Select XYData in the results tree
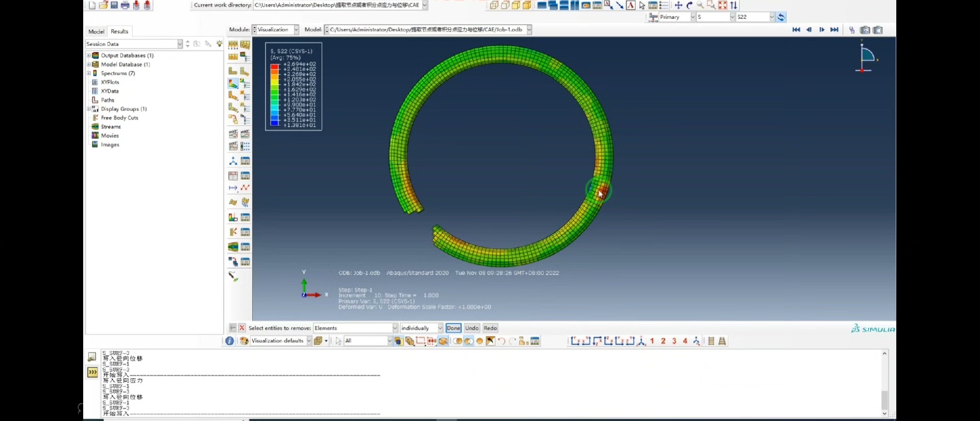 [110, 91]
